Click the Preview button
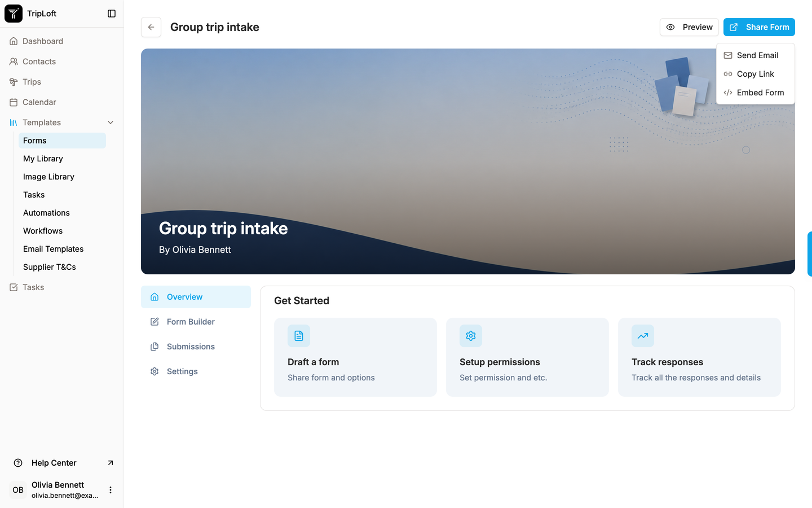This screenshot has width=812, height=508. pyautogui.click(x=689, y=27)
